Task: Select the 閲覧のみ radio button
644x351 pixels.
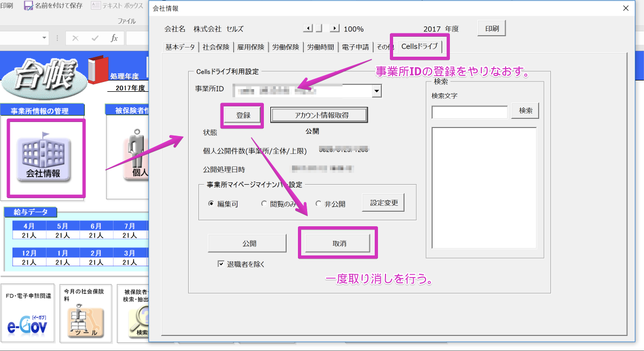Action: [264, 204]
